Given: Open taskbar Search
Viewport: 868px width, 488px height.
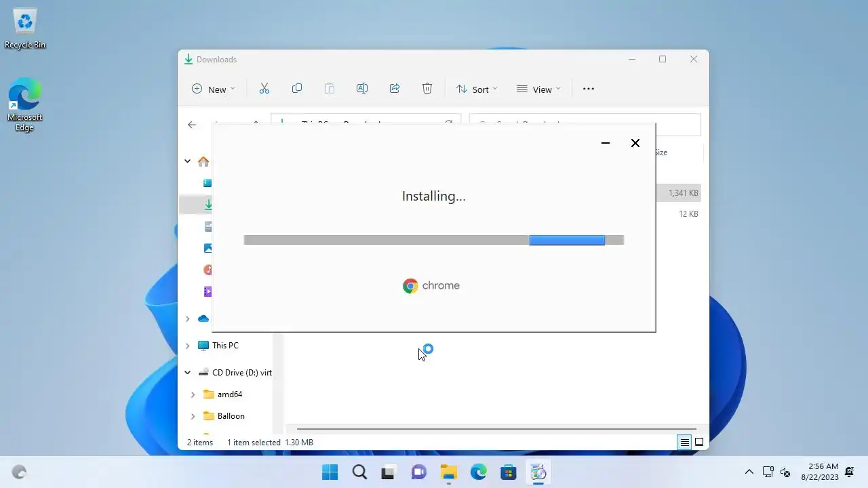Looking at the screenshot, I should tap(360, 472).
